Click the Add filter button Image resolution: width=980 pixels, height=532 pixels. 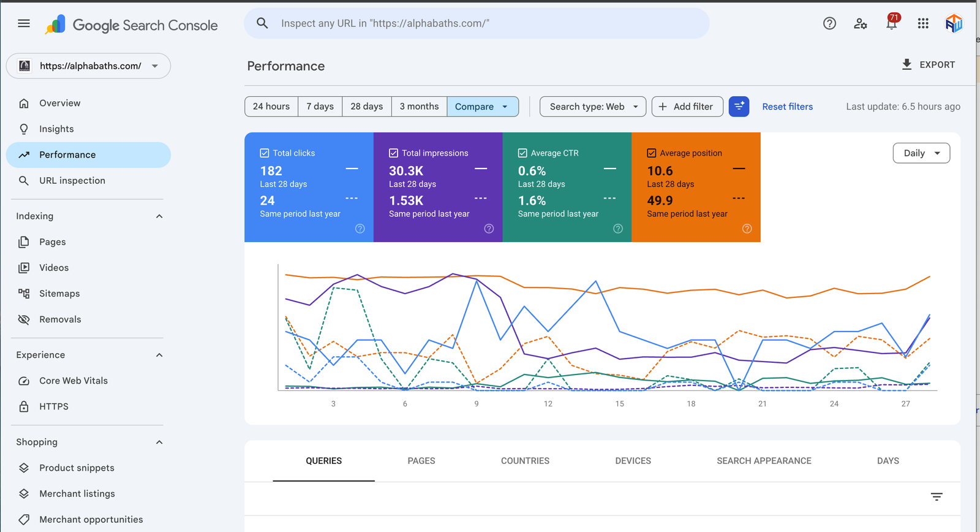coord(687,107)
